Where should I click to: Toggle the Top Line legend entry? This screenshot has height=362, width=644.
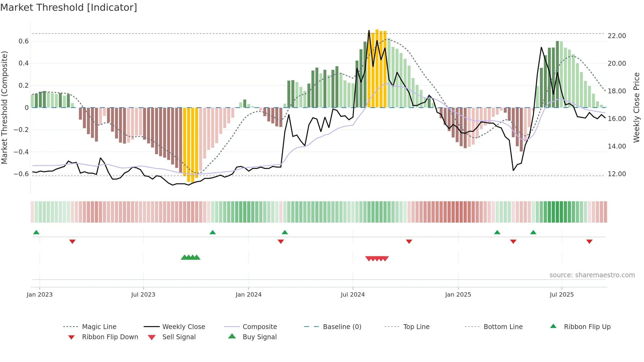(x=407, y=327)
